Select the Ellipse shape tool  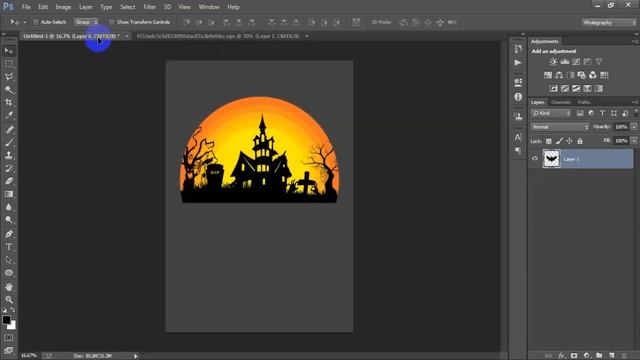click(x=9, y=273)
